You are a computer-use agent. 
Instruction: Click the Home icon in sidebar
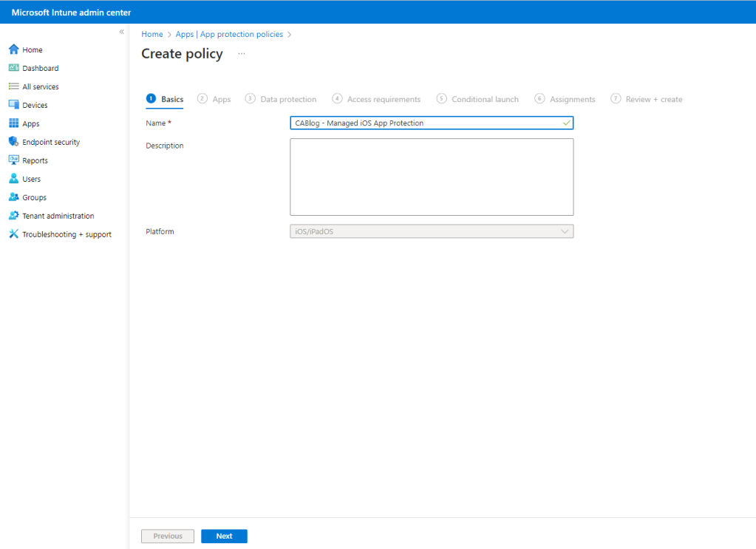click(13, 50)
